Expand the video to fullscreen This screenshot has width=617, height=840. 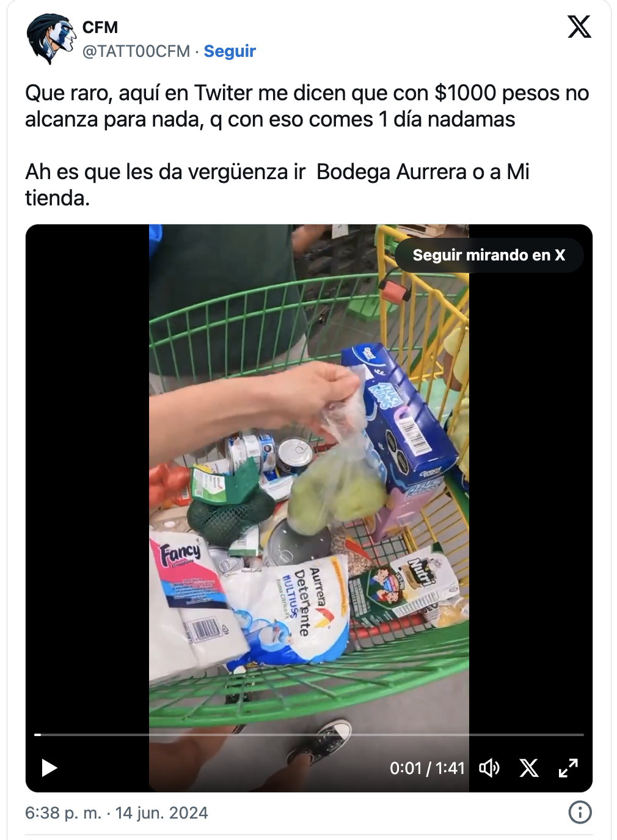(x=568, y=768)
